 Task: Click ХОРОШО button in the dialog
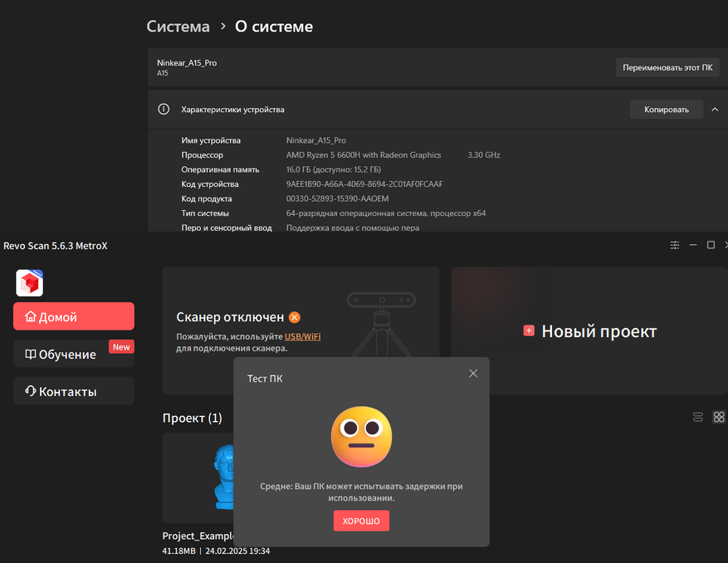[x=361, y=521]
